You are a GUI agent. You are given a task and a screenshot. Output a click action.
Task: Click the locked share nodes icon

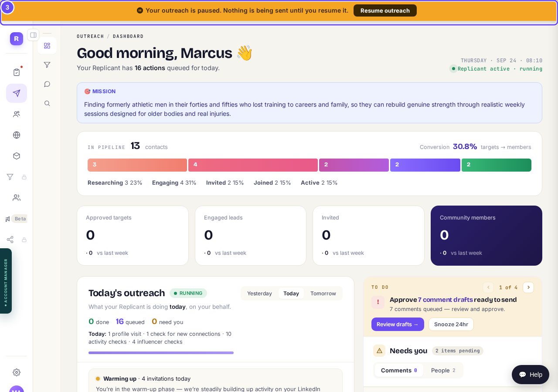pos(10,240)
